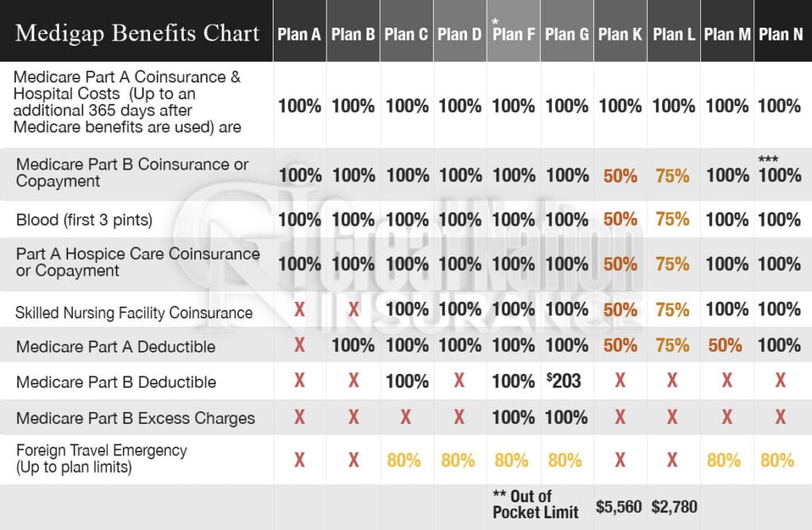This screenshot has width=812, height=530.
Task: Click Plan M's 50% Part A Deductible value
Action: tap(725, 345)
